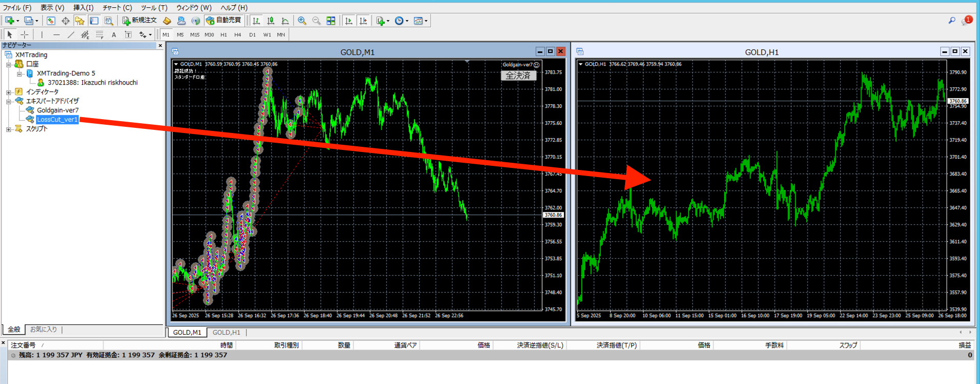Toggle the 自動売買 auto-trading button
Viewport: 980px width, 384px height.
point(223,21)
